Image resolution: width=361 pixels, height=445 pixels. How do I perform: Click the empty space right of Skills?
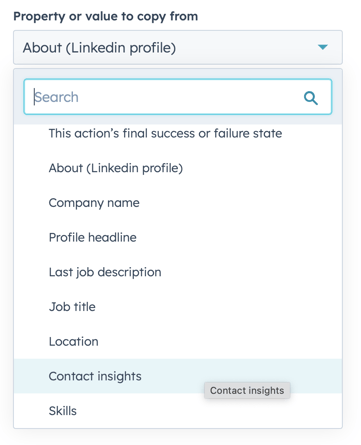coord(207,411)
